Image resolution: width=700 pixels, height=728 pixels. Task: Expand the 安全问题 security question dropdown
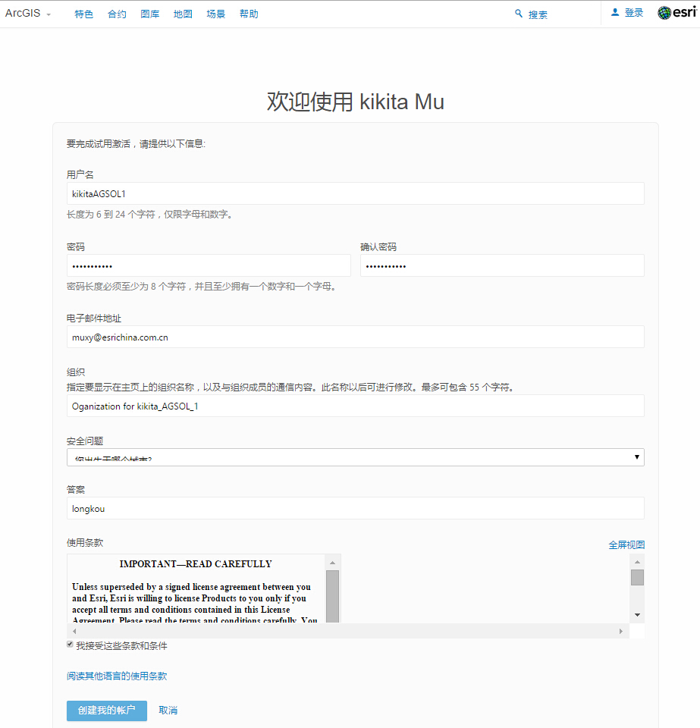(356, 457)
